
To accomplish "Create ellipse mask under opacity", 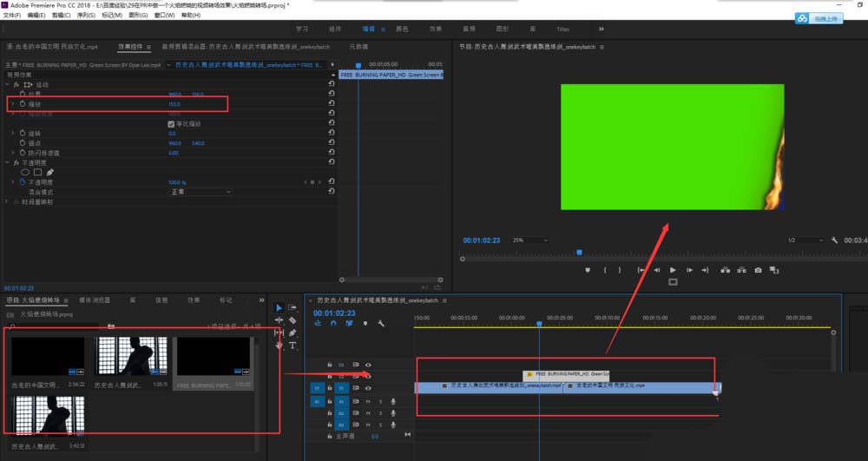I will click(x=25, y=173).
